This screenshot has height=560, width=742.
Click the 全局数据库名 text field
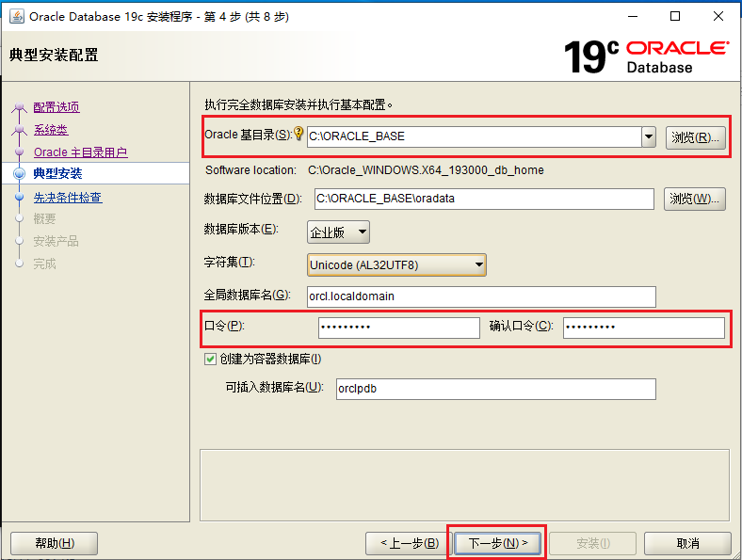(x=481, y=296)
